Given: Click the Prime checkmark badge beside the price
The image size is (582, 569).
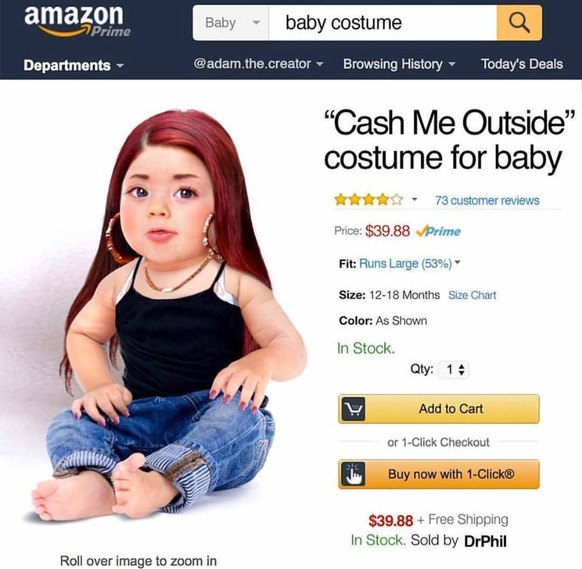Looking at the screenshot, I should click(438, 231).
